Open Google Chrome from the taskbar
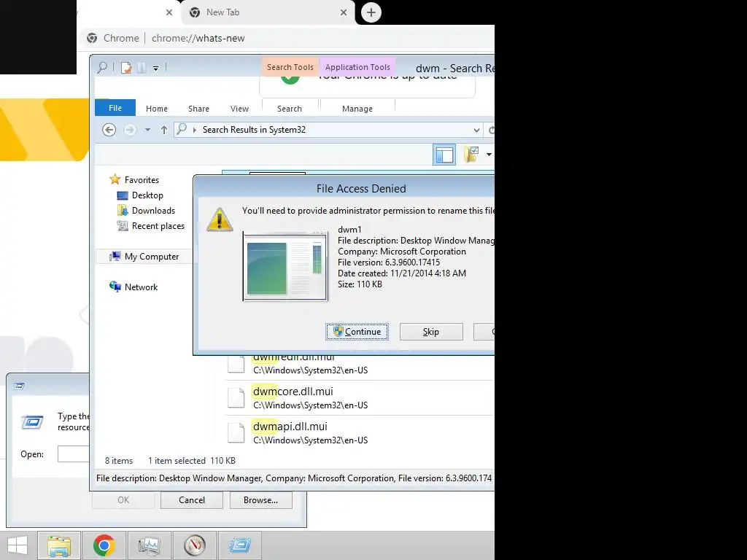This screenshot has height=560, width=747. (104, 545)
